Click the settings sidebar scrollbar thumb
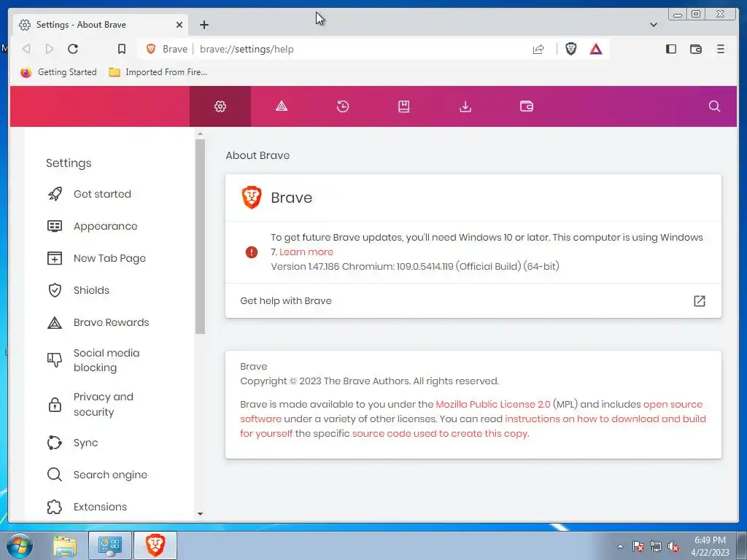The height and width of the screenshot is (560, 747). (x=200, y=237)
